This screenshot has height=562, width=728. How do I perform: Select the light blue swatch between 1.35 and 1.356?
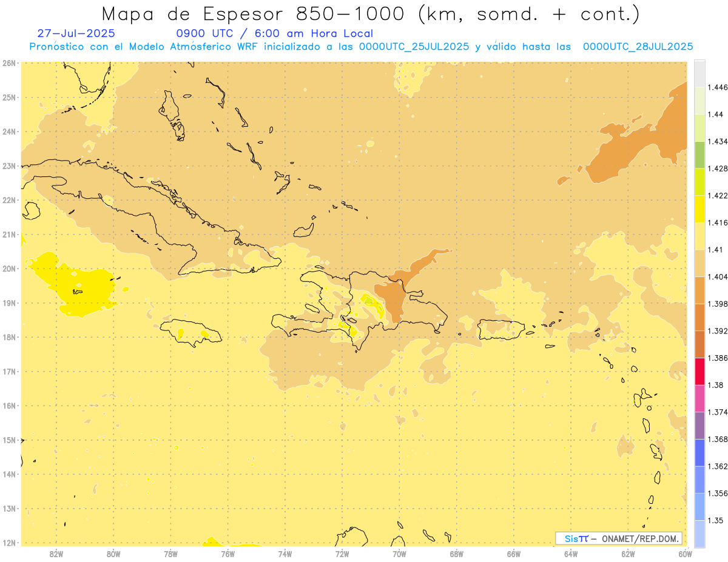[699, 506]
